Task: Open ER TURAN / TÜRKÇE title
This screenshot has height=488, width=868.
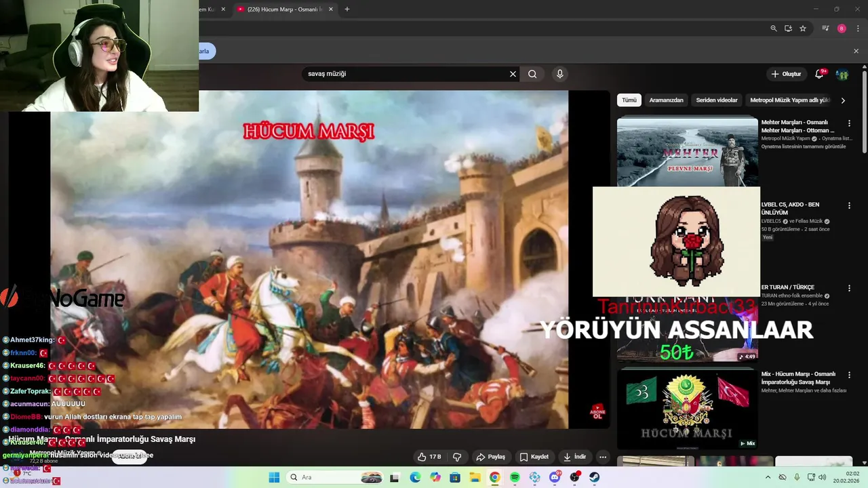Action: [x=788, y=287]
